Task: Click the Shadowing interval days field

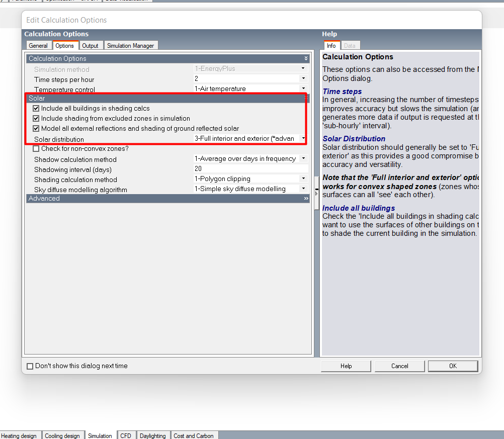Action: [x=250, y=168]
